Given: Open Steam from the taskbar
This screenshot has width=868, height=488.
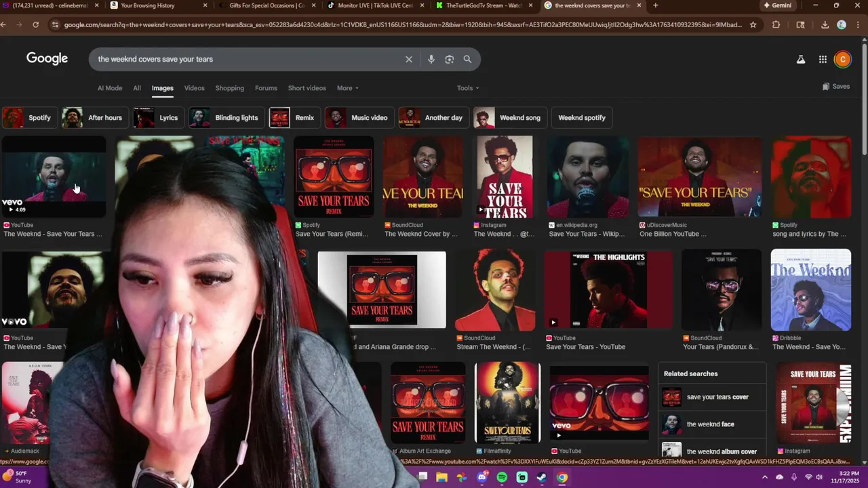Looking at the screenshot, I should click(542, 477).
